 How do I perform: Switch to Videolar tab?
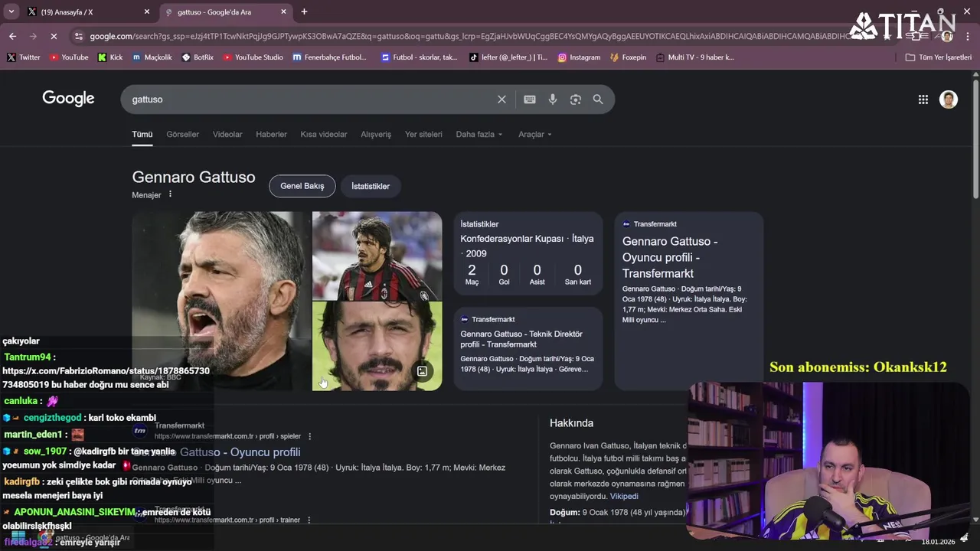point(227,135)
